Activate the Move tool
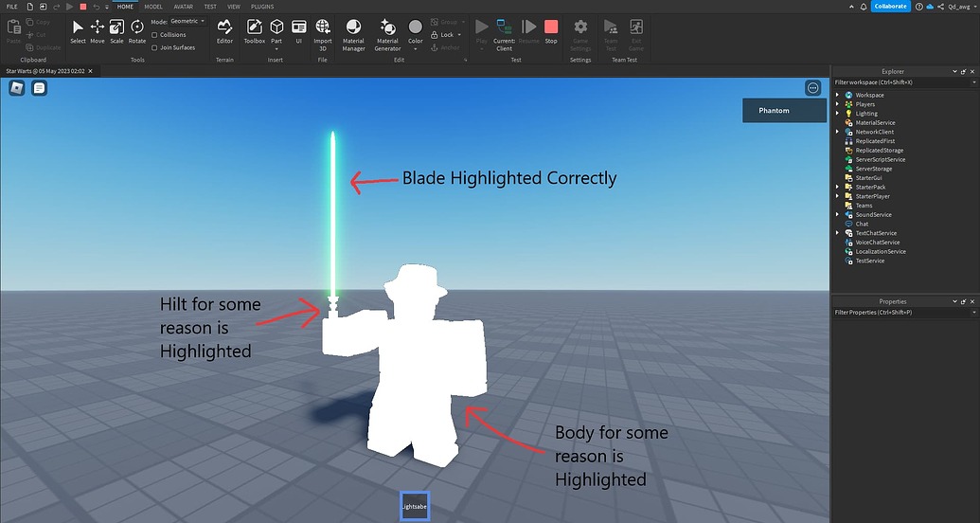The height and width of the screenshot is (523, 980). point(97,31)
